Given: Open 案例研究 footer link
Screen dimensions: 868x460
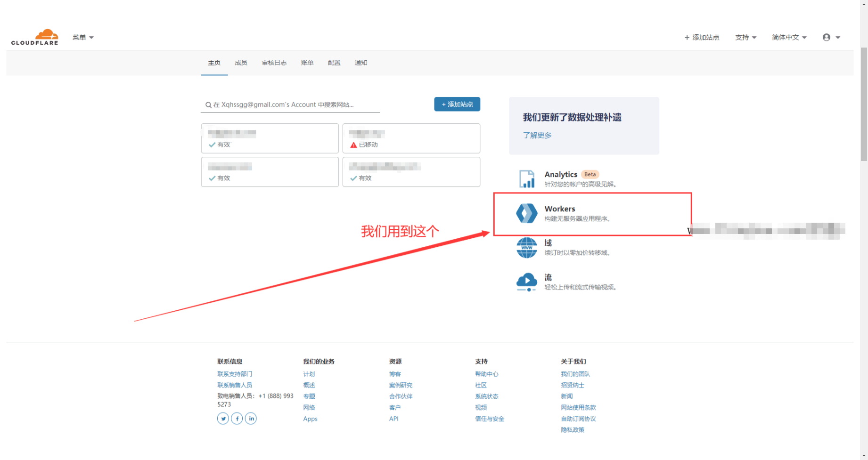Looking at the screenshot, I should 401,385.
